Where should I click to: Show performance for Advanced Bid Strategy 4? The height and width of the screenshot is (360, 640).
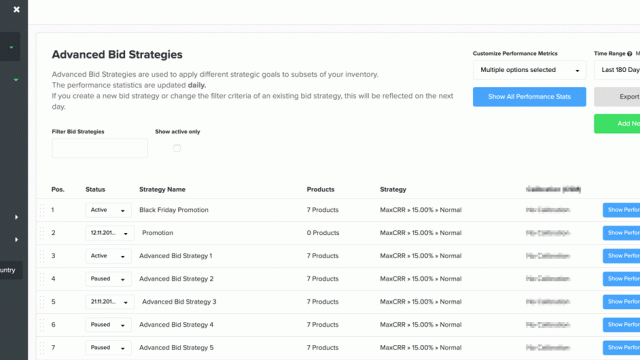(x=621, y=325)
